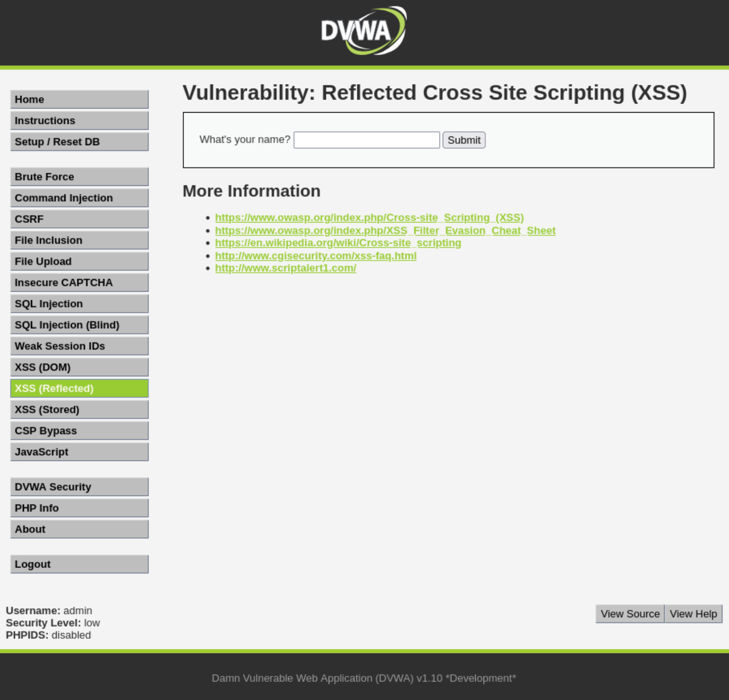Viewport: 729px width, 700px height.
Task: Select Brute Force in sidebar
Action: [80, 177]
